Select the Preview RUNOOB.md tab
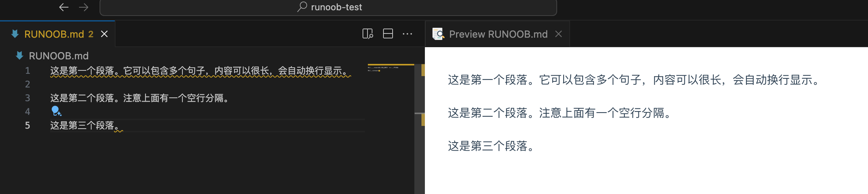The image size is (868, 194). (x=498, y=34)
